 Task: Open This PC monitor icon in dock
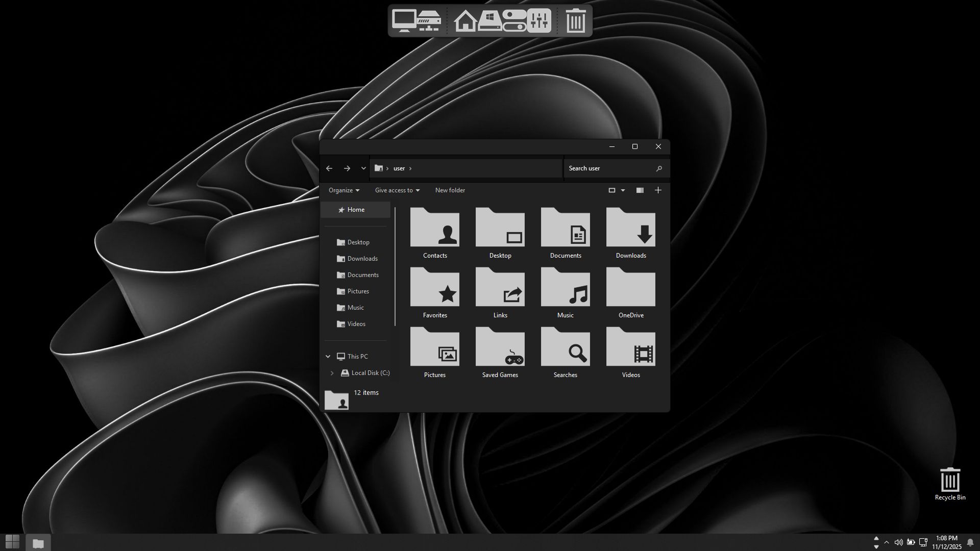tap(404, 20)
